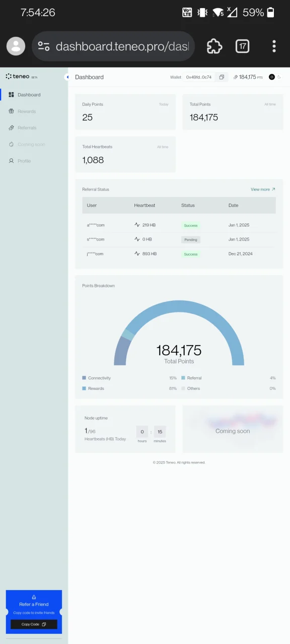
Task: Click the heartbeat icon beside 0 HB
Action: coord(137,239)
